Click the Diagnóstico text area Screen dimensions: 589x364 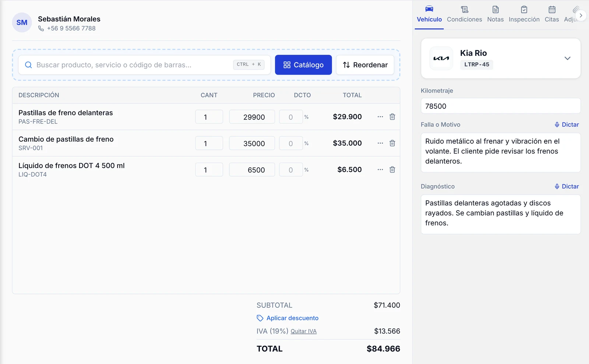(x=501, y=214)
